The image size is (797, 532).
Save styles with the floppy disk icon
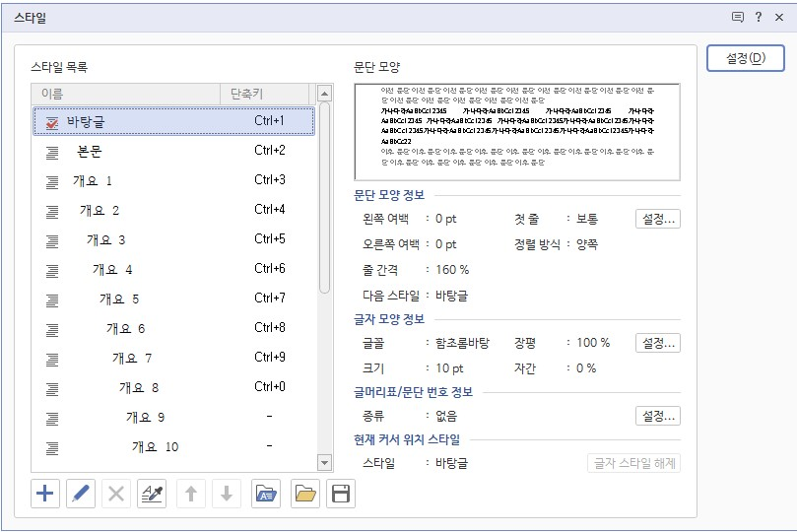(341, 494)
